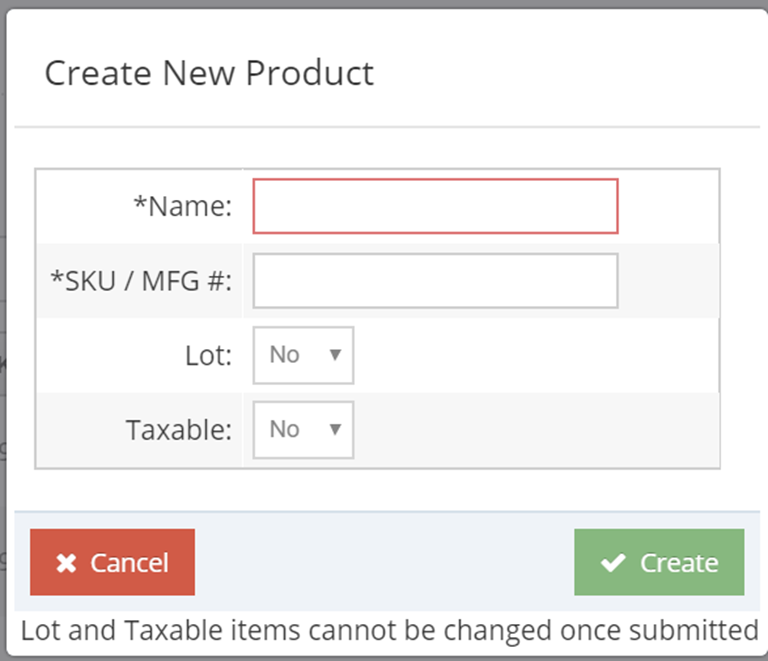Screen dimensions: 768x661
Task: Click the *SKU / MFG #: label
Action: tap(141, 281)
